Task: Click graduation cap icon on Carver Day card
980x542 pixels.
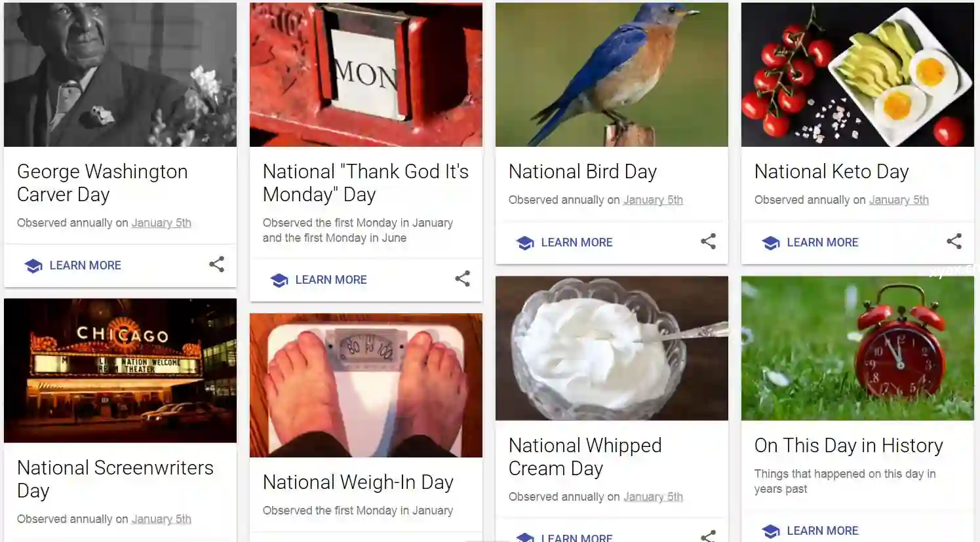Action: pyautogui.click(x=33, y=265)
